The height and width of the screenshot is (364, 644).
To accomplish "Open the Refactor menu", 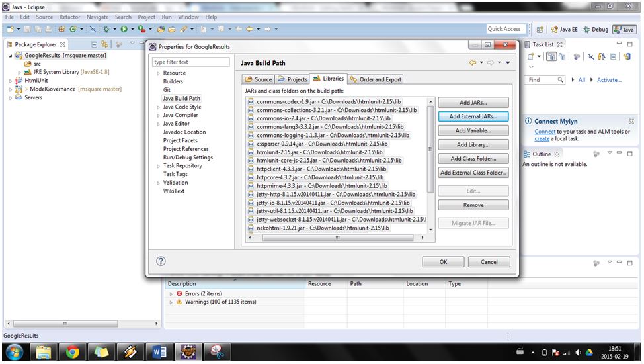I will 69,17.
